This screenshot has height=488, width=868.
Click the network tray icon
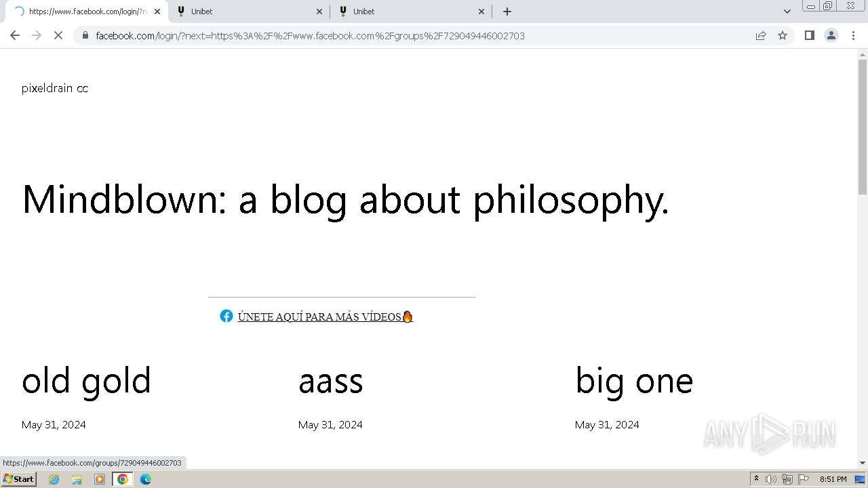(x=787, y=479)
